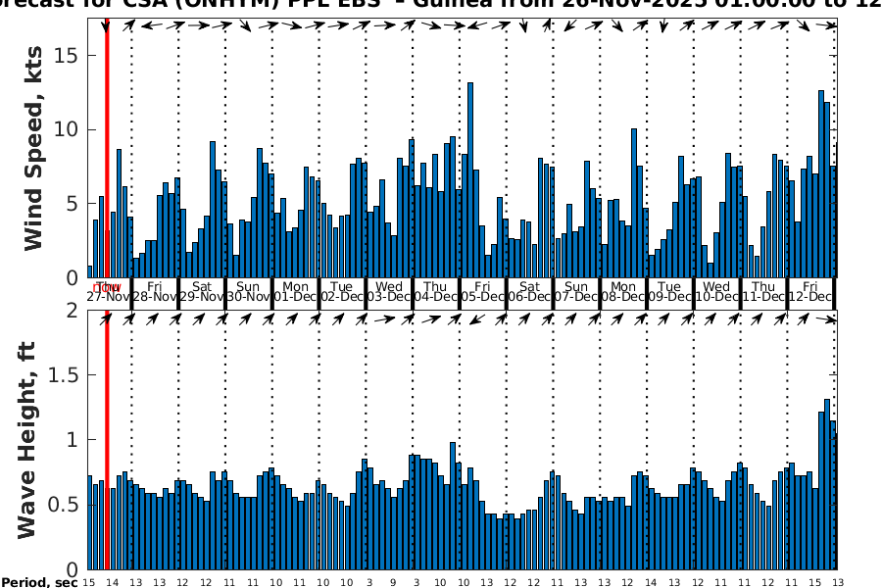This screenshot has height=588, width=882.
Task: Click the '15' tick on wind speed axis
Action: (x=67, y=56)
